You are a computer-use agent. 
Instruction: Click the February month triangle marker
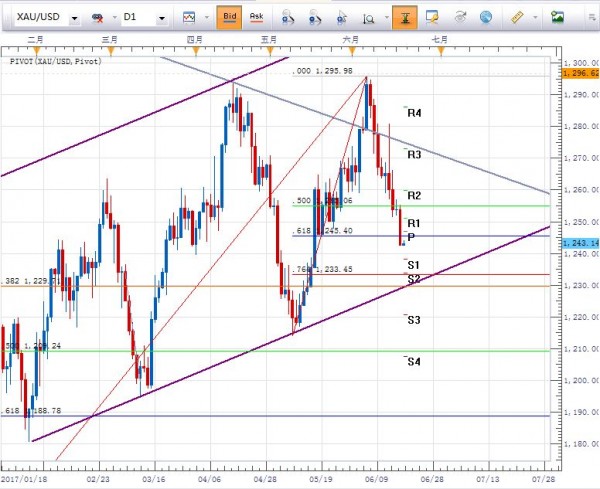coord(36,51)
